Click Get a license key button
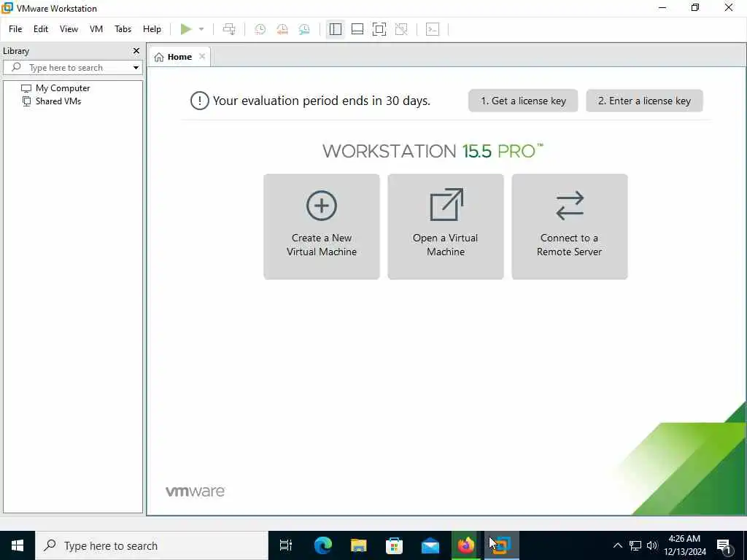 [x=523, y=101]
